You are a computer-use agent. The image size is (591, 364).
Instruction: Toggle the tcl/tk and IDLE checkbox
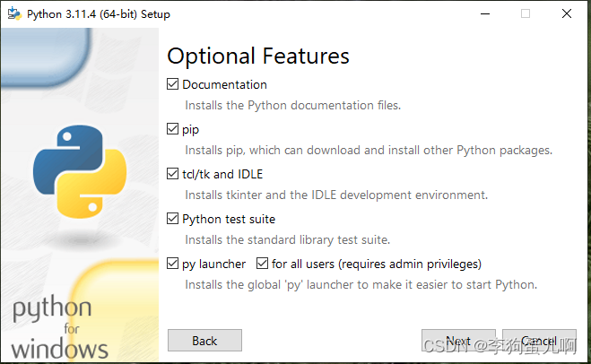tap(172, 174)
